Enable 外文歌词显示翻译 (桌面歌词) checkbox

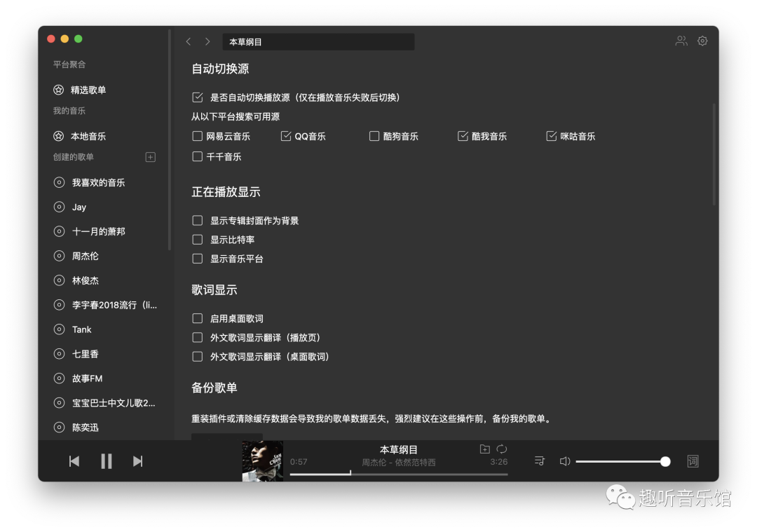pos(198,357)
